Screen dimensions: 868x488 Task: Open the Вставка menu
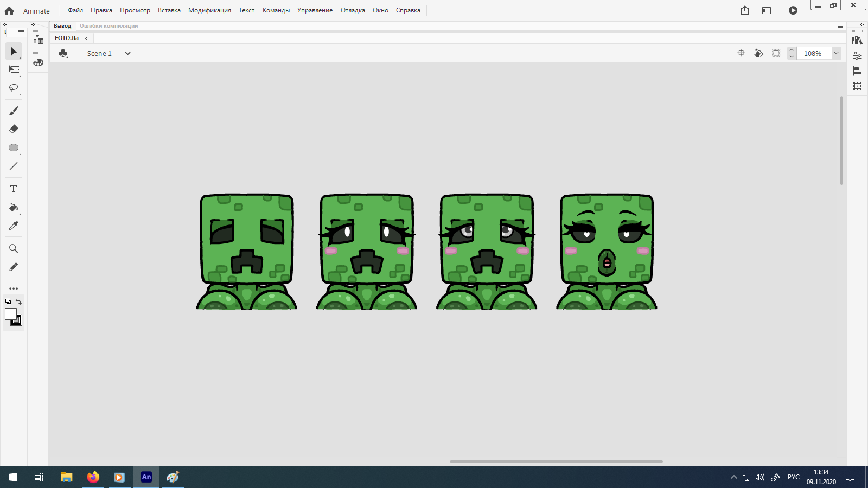coord(169,10)
